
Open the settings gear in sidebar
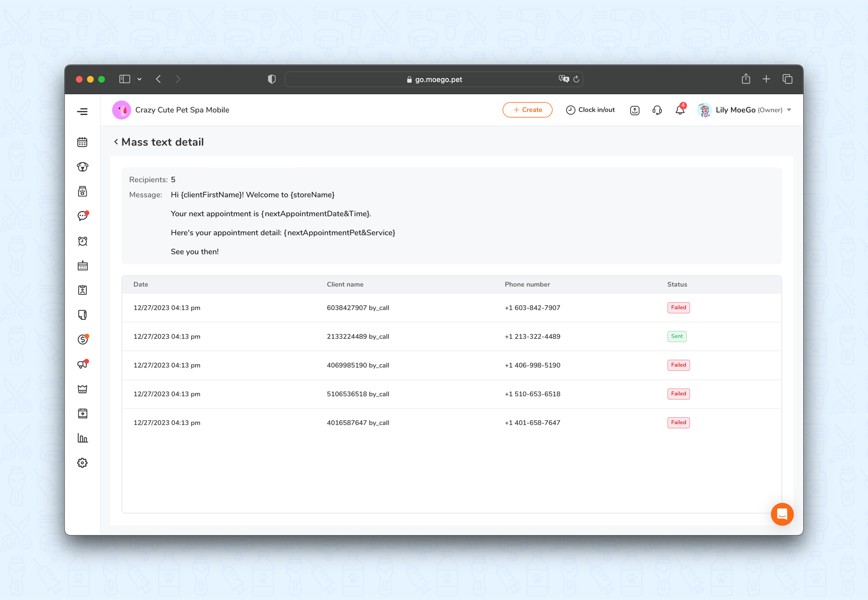point(82,463)
